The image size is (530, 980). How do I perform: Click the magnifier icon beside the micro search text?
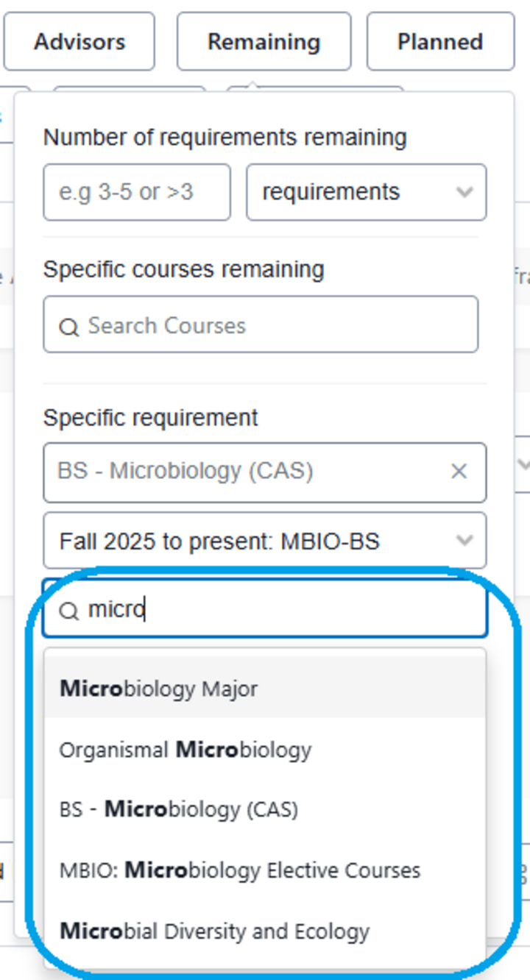tap(70, 609)
